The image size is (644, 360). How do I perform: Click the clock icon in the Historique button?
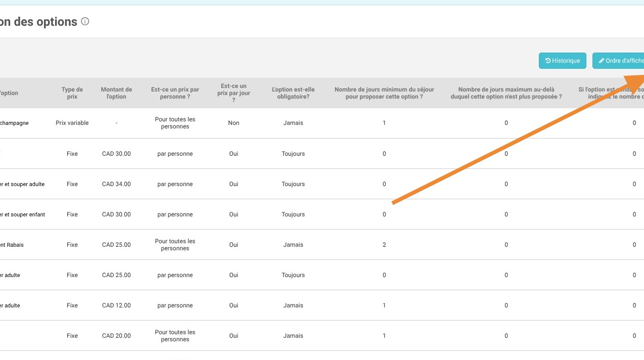pos(547,61)
